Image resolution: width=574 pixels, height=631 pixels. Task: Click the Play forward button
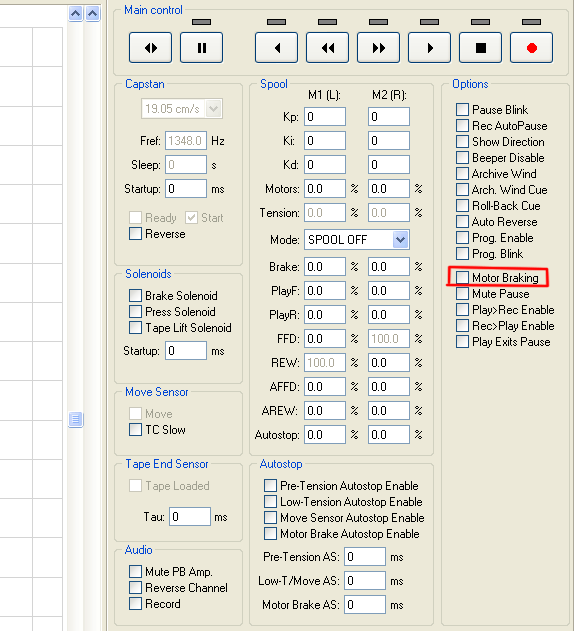tap(429, 48)
